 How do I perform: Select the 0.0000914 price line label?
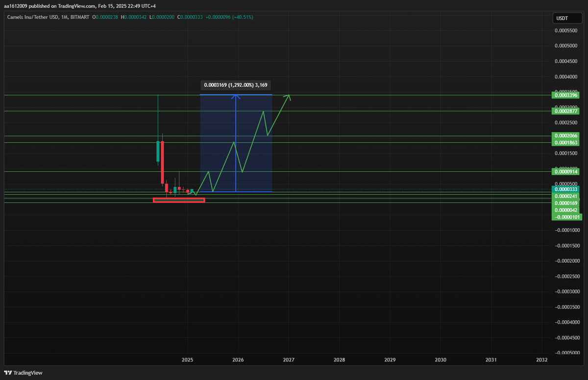pyautogui.click(x=566, y=172)
